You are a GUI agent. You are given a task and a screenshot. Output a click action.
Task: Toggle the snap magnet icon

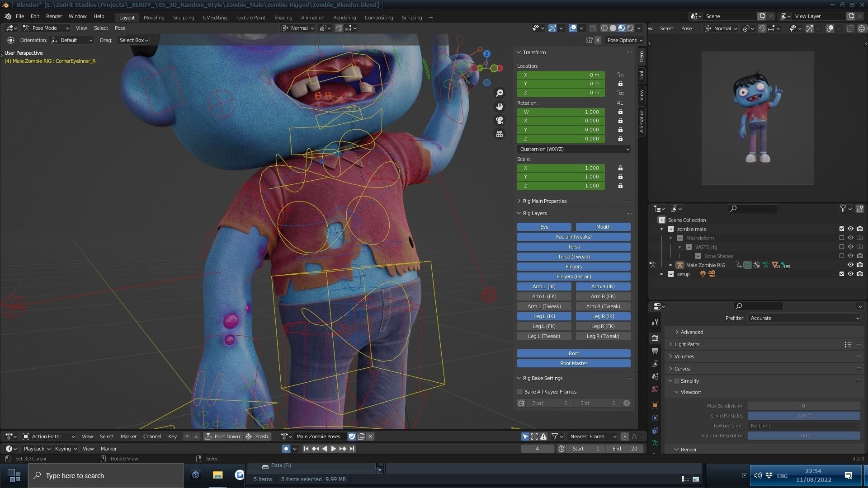pos(339,28)
